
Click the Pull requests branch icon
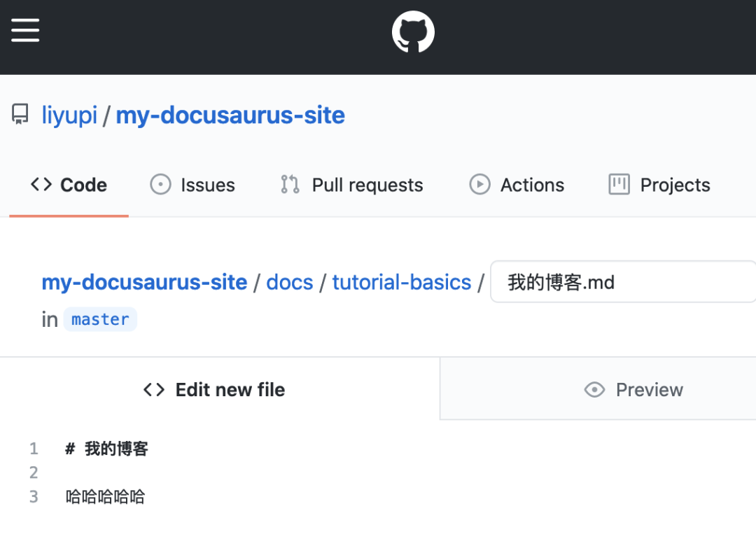pos(290,185)
